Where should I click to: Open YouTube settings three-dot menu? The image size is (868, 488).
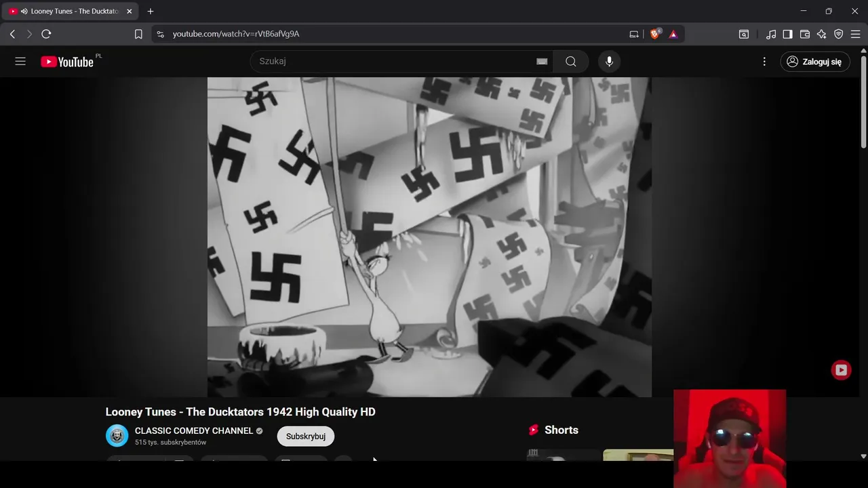coord(764,61)
